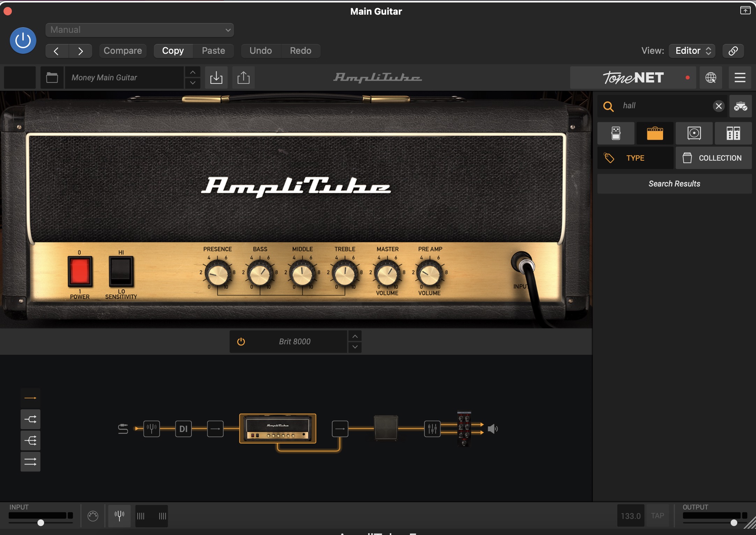Click the TAP tempo button
The height and width of the screenshot is (535, 756).
(x=657, y=516)
